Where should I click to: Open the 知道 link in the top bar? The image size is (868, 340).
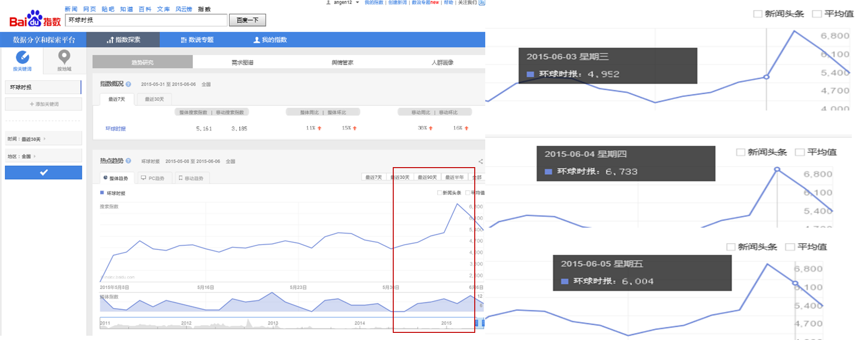[126, 9]
